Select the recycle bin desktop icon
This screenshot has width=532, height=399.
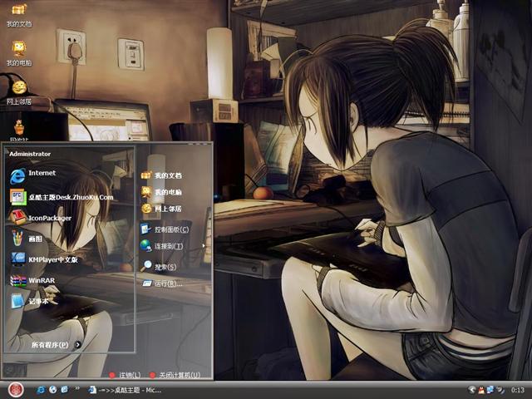(19, 131)
